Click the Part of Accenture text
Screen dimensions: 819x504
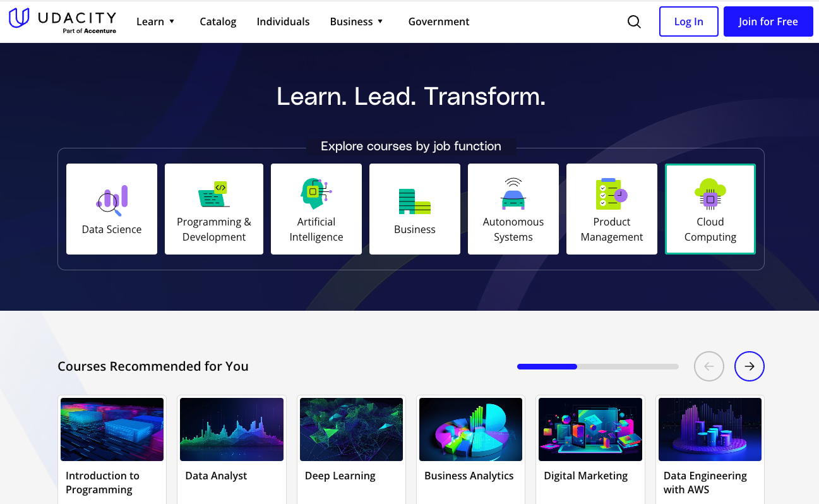tap(89, 31)
